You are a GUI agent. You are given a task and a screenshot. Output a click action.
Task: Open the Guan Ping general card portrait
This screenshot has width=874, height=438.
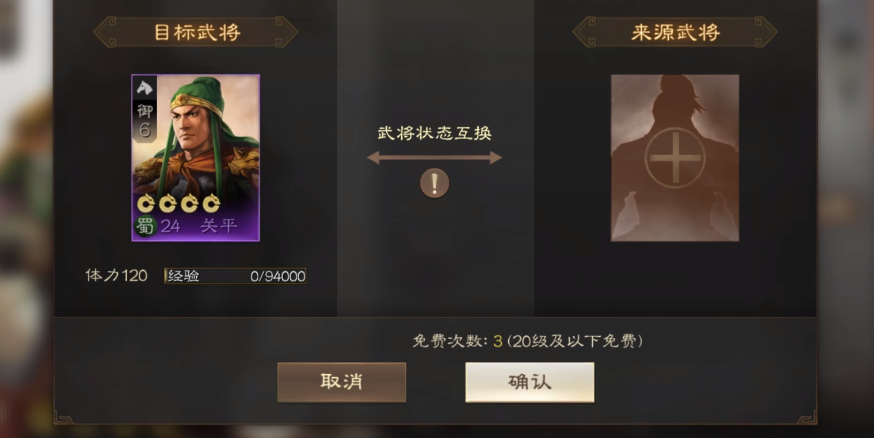tap(196, 158)
